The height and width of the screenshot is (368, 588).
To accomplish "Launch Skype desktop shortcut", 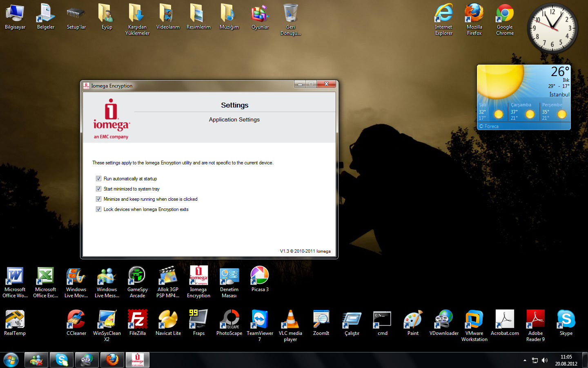I will click(566, 323).
